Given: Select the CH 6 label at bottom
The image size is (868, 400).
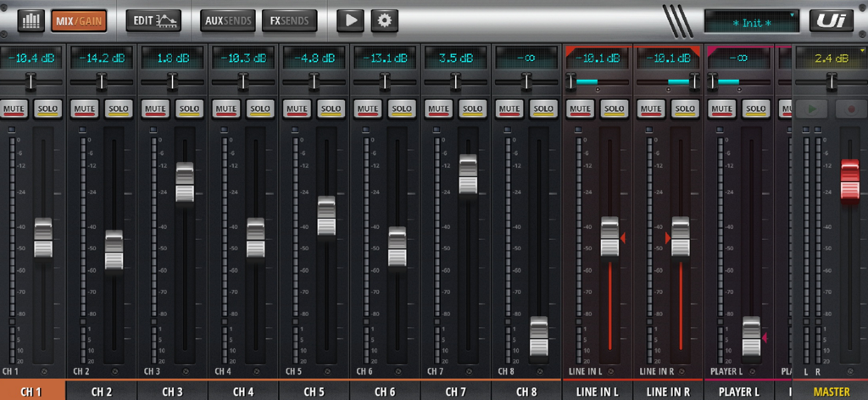Looking at the screenshot, I should coord(386,392).
